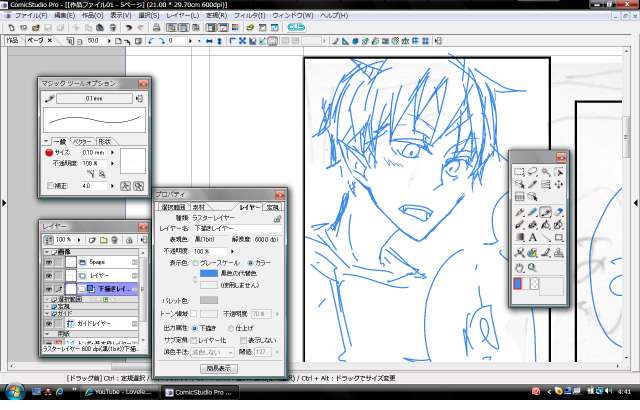Toggle visibility of the 下描きレイヤー layer

[x=49, y=289]
